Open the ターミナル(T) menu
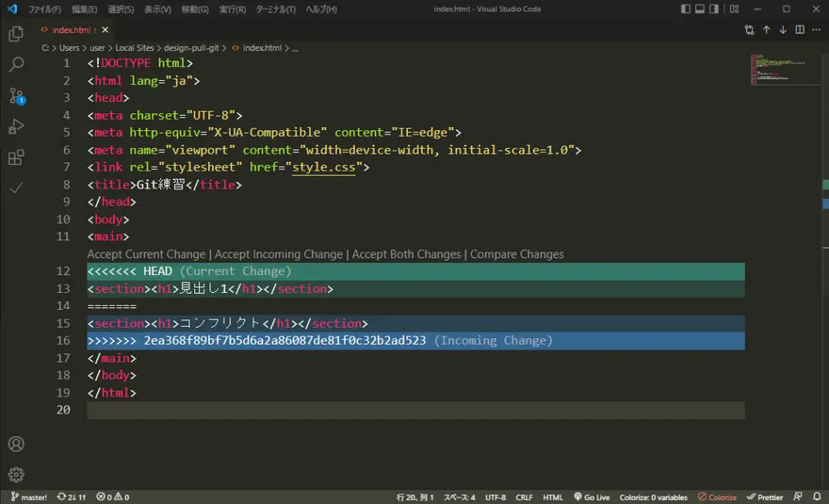Image resolution: width=829 pixels, height=504 pixels. (275, 9)
